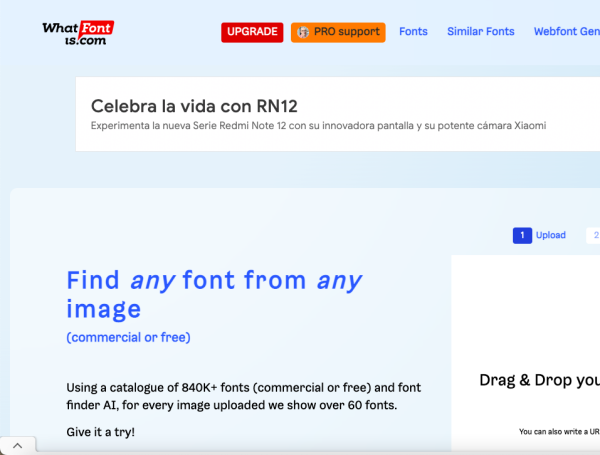Click the '(commercial or free)' subtitle
This screenshot has height=455, width=600.
(x=129, y=337)
